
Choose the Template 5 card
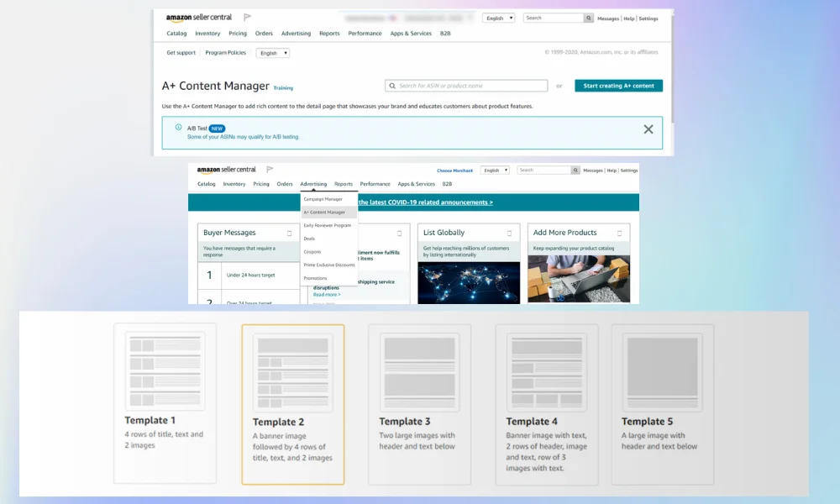[663, 404]
